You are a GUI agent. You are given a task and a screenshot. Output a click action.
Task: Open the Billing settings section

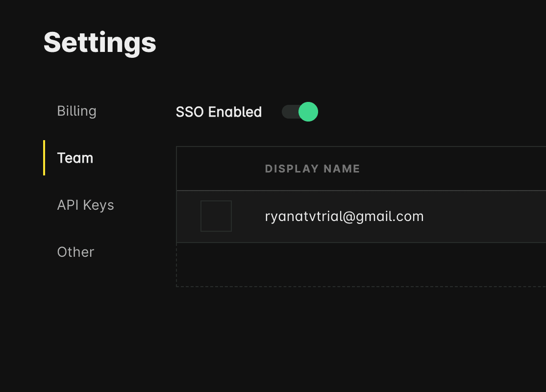[x=76, y=111]
